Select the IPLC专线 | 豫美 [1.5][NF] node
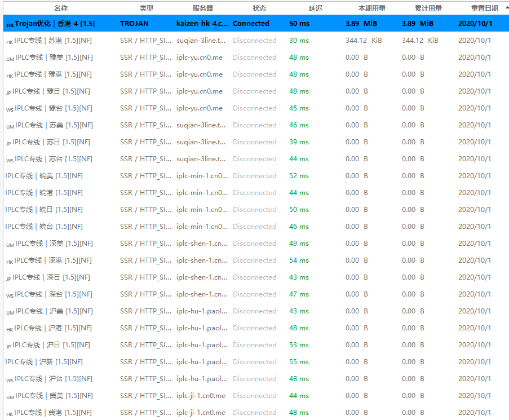This screenshot has width=509, height=420. point(256,58)
